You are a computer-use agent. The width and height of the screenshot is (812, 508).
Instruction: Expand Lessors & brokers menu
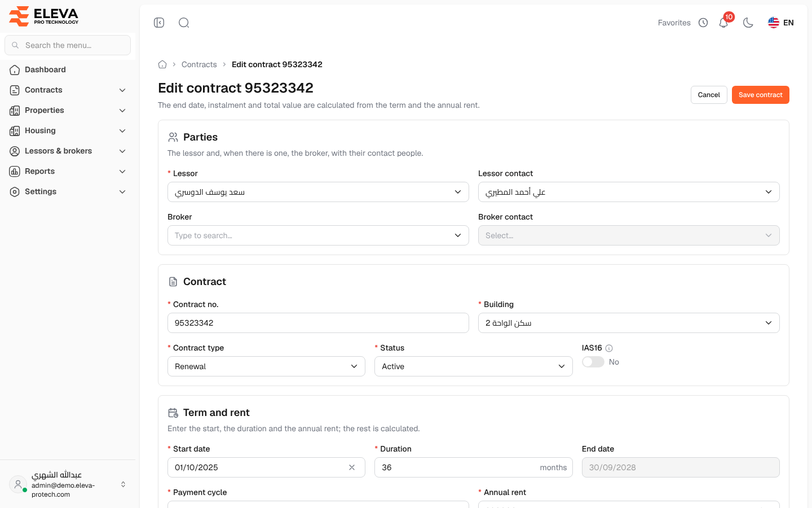68,151
